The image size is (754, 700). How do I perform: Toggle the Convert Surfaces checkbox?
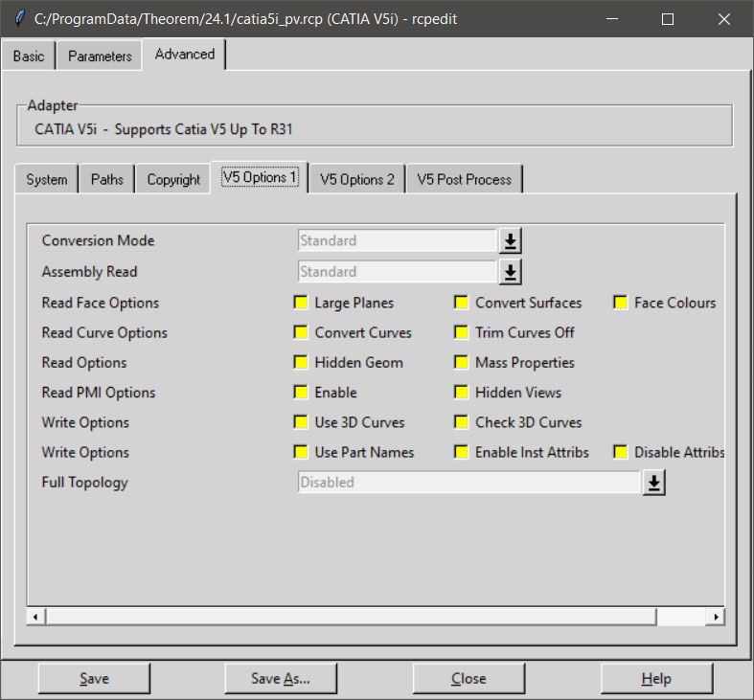click(461, 303)
